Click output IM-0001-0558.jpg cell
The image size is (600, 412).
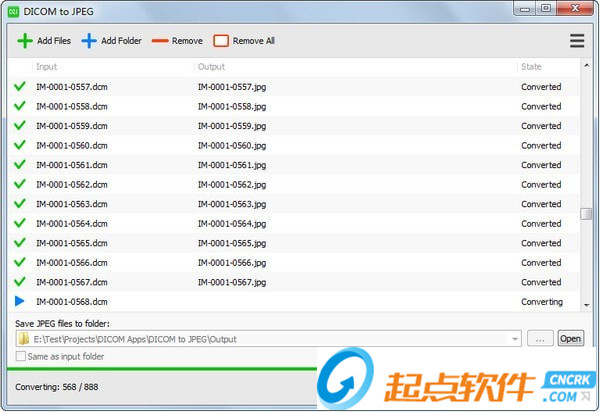(232, 106)
